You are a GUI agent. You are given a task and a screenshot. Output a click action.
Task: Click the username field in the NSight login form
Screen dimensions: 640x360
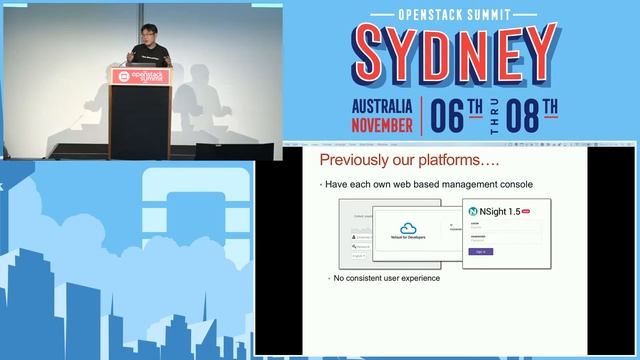coord(506,226)
